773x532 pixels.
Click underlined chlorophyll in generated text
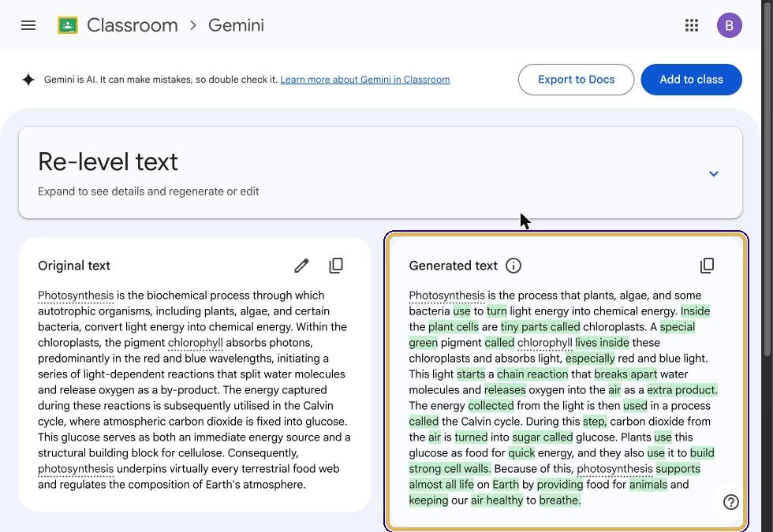545,342
